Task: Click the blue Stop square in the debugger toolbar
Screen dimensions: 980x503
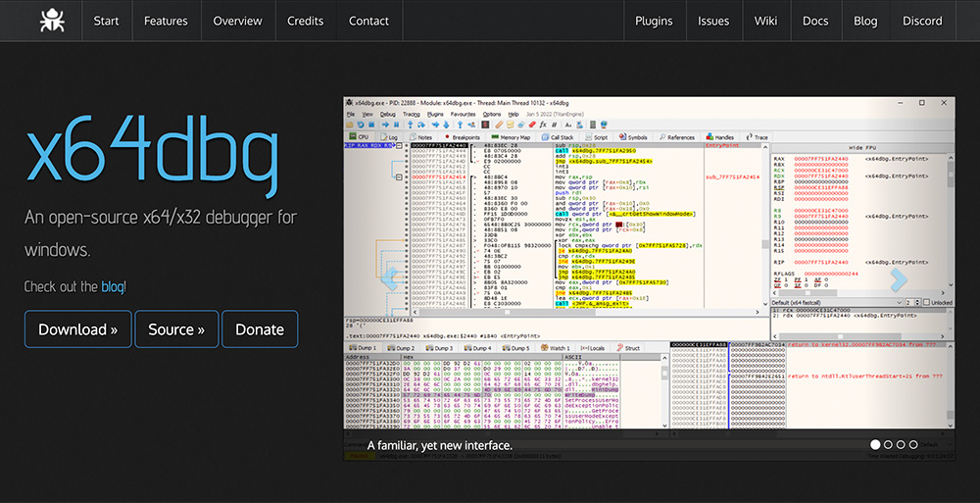Action: tap(371, 126)
